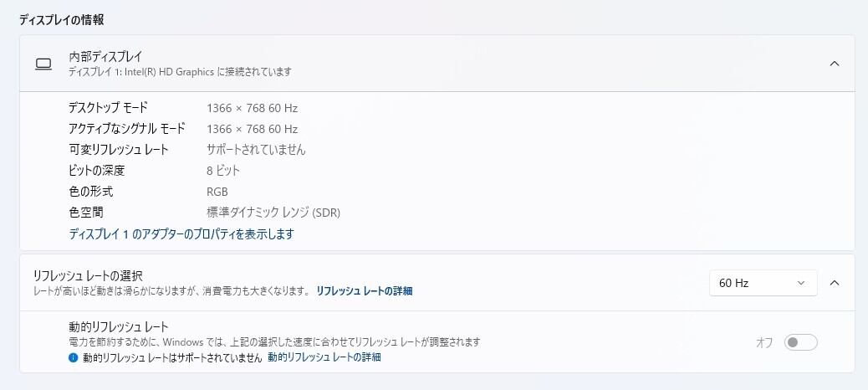Open the リフレッシュ レートの詳細 link
The width and height of the screenshot is (868, 390).
[x=364, y=291]
